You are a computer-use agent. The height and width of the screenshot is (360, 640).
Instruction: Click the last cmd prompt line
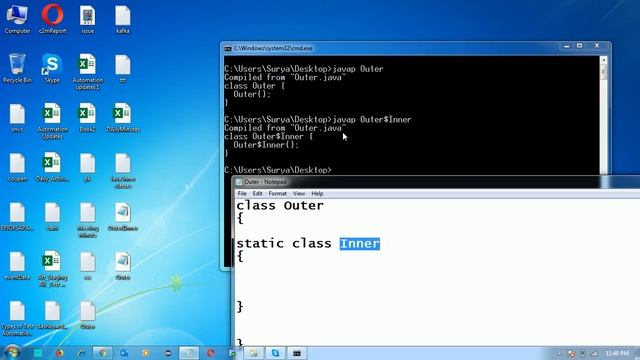278,170
